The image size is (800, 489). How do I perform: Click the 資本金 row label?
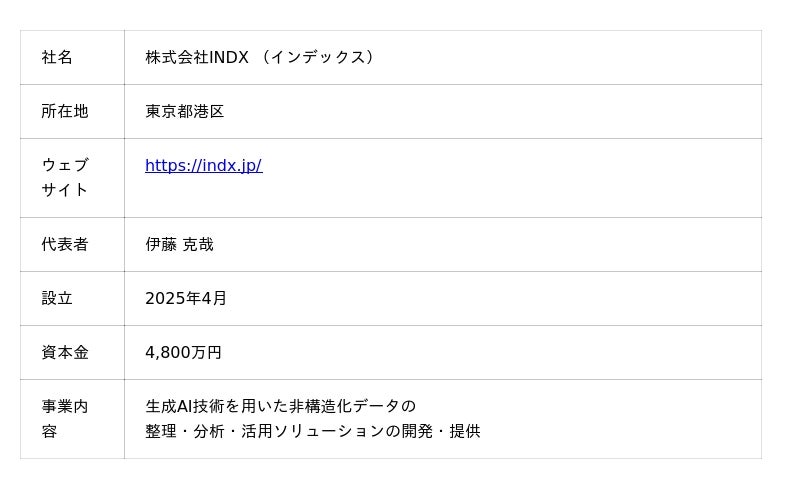[x=65, y=353]
